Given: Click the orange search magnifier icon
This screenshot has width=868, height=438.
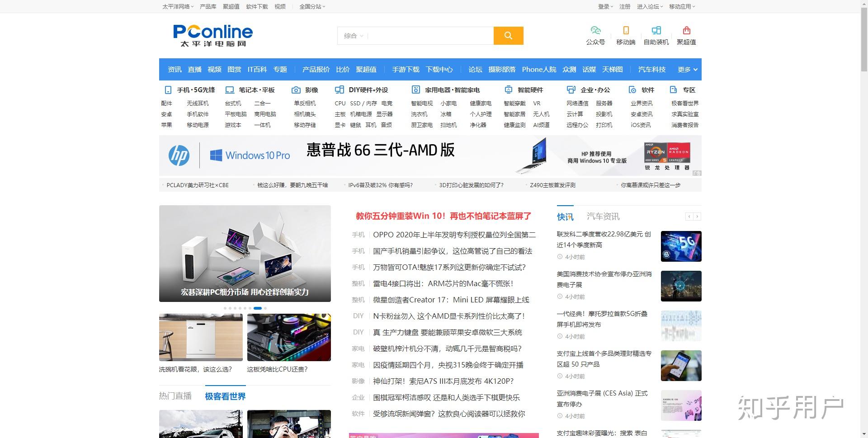Looking at the screenshot, I should coord(508,35).
